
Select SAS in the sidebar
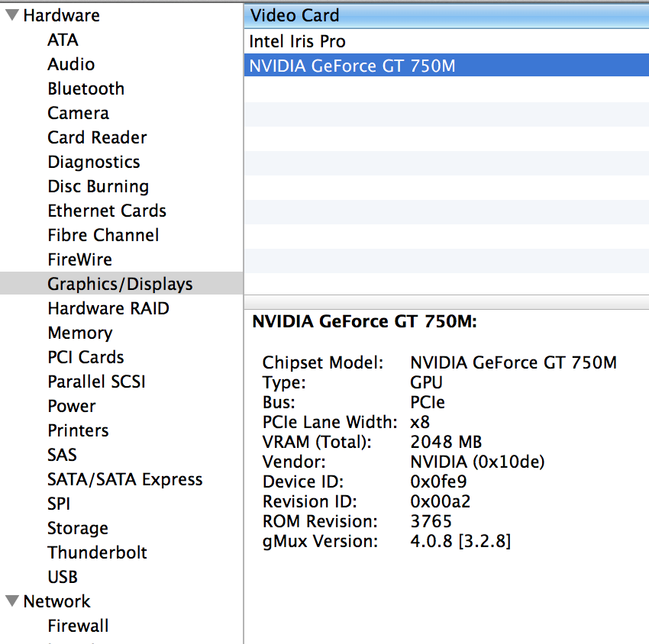(x=62, y=455)
